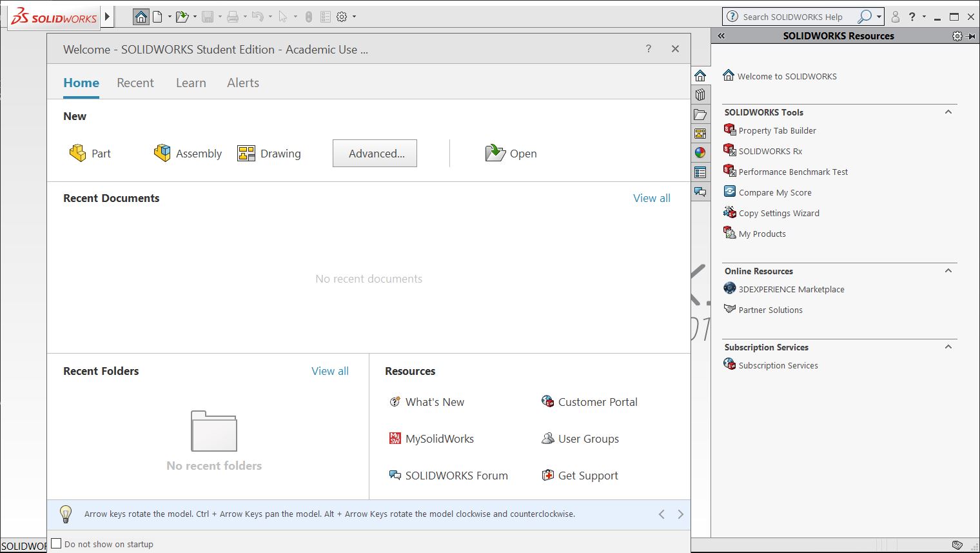
Task: Switch to the Learn tab
Action: 191,83
